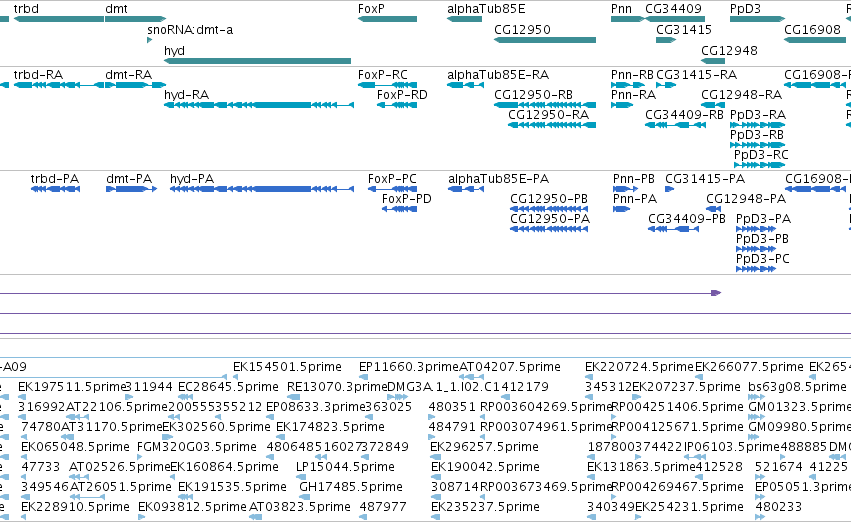Select the PpD3-PC protein label
The image size is (851, 522).
[x=763, y=259]
